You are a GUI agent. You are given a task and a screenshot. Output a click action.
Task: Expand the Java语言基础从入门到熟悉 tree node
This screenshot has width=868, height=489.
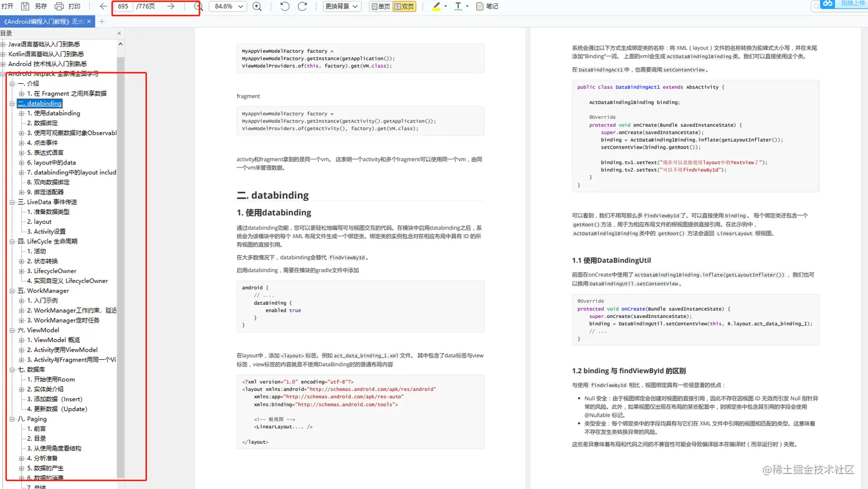[3, 44]
